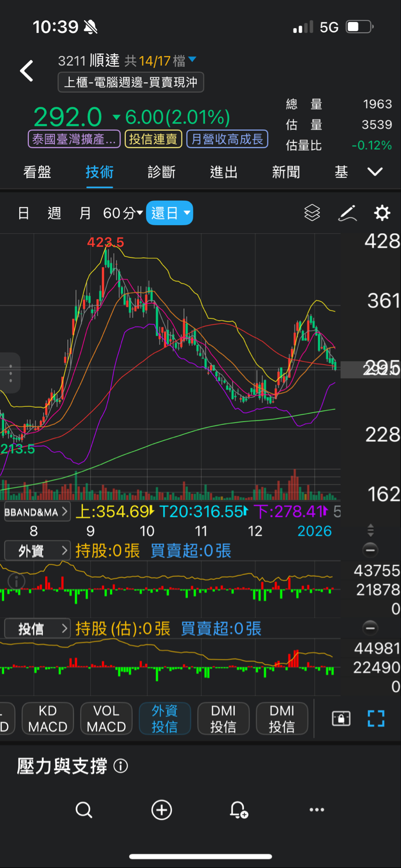Screen dimensions: 401x868
Task: Tap the 上櫃-電腦週邊-買賣現沖 category label
Action: (x=131, y=82)
